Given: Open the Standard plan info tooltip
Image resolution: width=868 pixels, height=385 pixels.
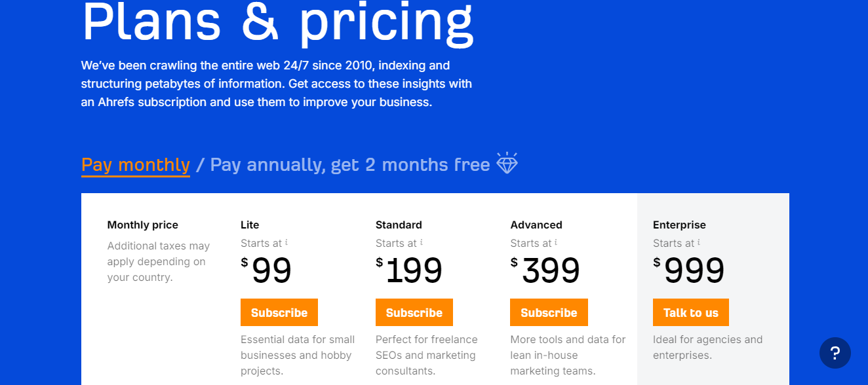Looking at the screenshot, I should pos(421,241).
